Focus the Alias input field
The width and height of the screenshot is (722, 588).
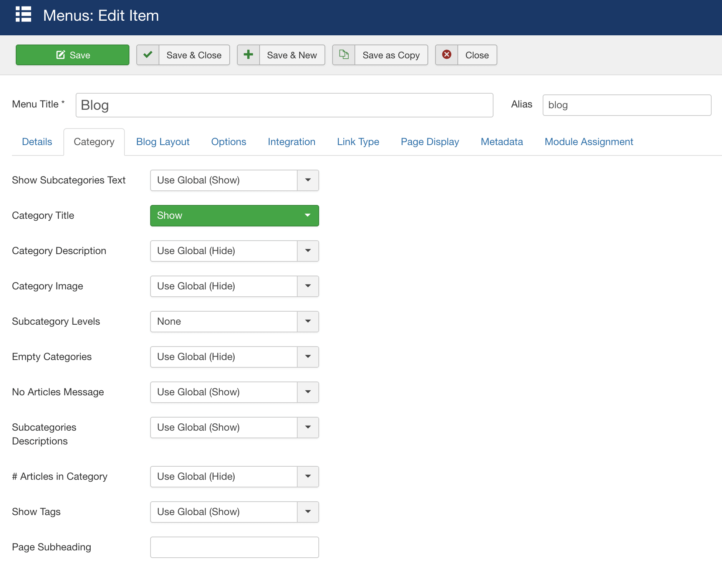coord(626,105)
